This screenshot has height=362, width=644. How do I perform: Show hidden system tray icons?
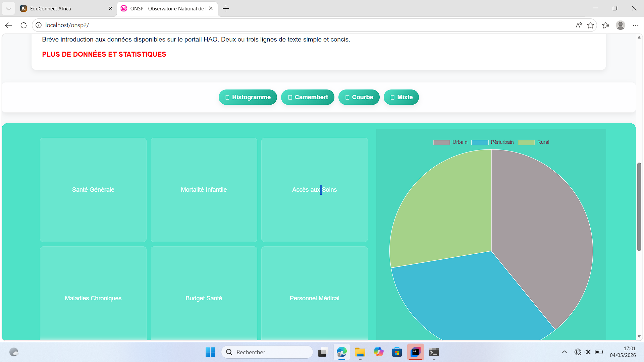565,352
